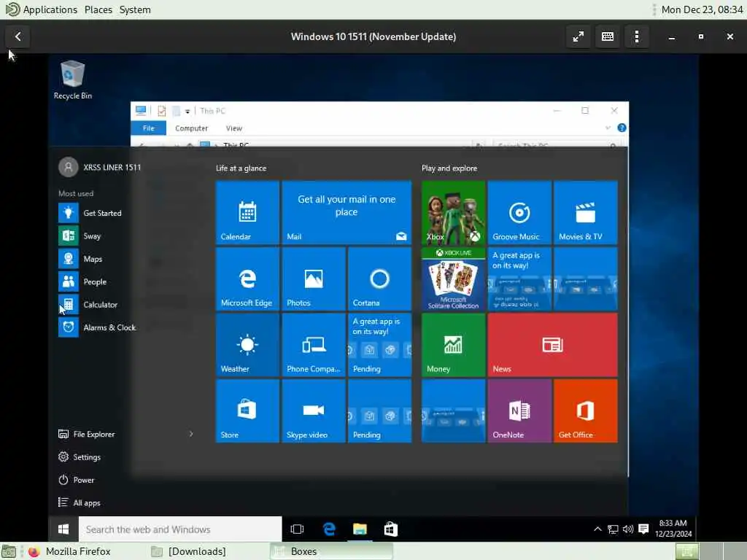The height and width of the screenshot is (560, 747).
Task: Open the News tile
Action: tap(553, 345)
